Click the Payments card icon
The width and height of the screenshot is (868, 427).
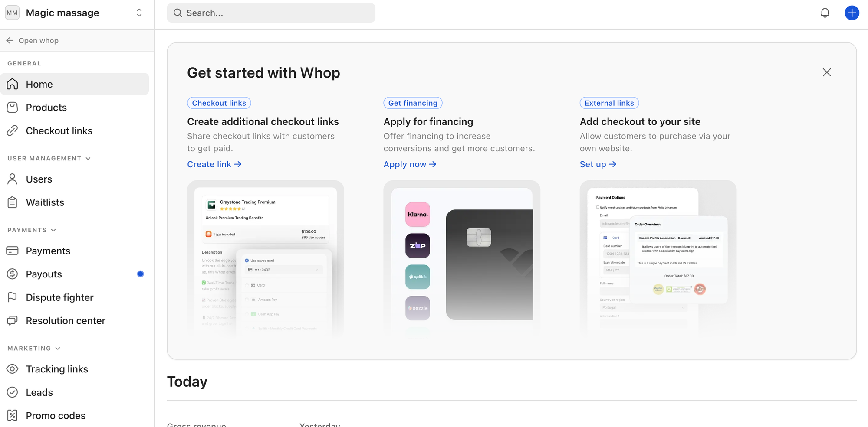(13, 251)
